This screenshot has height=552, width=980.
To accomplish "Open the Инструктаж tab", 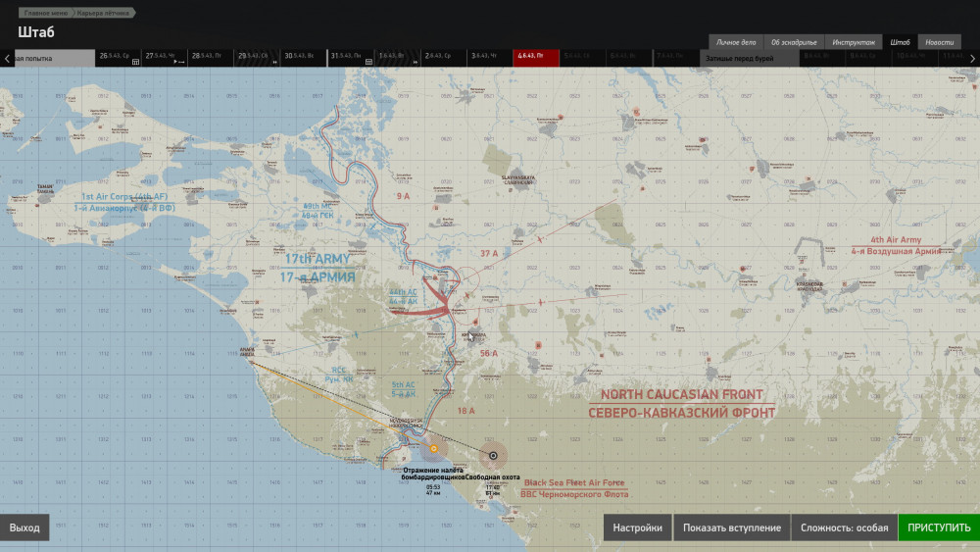I will tap(853, 42).
